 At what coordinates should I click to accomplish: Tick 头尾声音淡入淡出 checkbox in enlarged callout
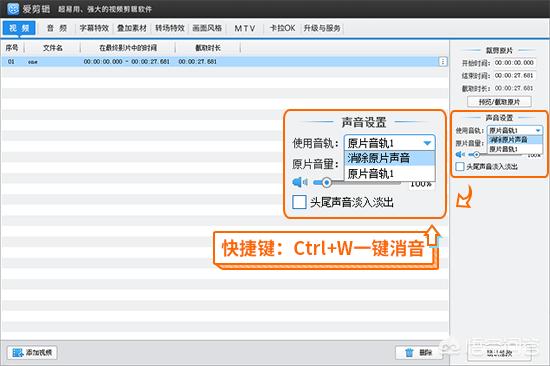(x=299, y=202)
